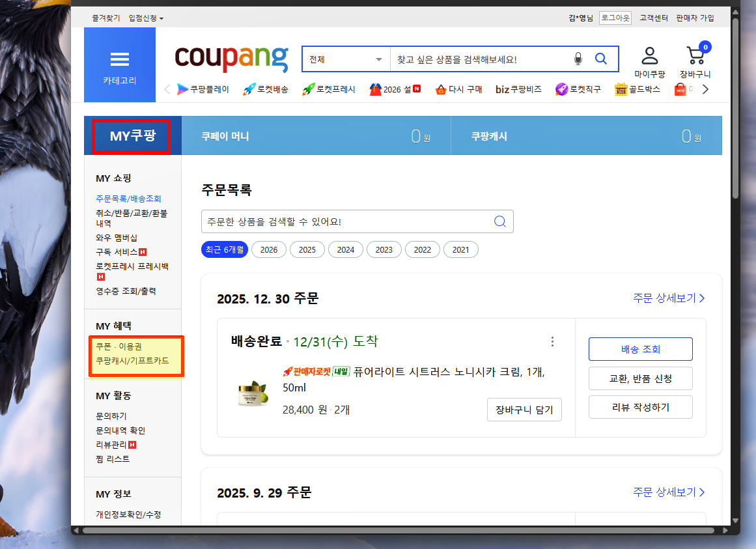This screenshot has width=756, height=549.
Task: Open 문의하기 sidebar link
Action: tap(111, 416)
